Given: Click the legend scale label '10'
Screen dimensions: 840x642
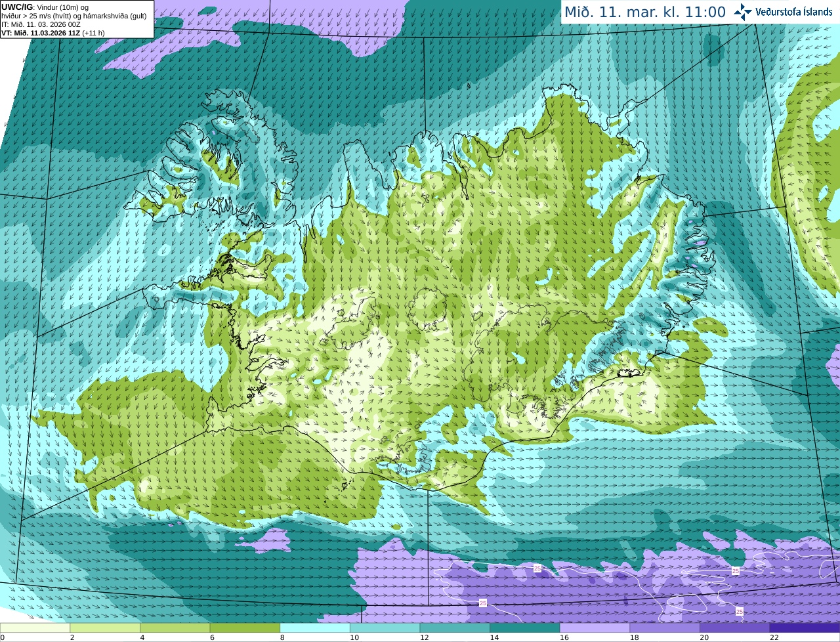Looking at the screenshot, I should click(x=354, y=637).
